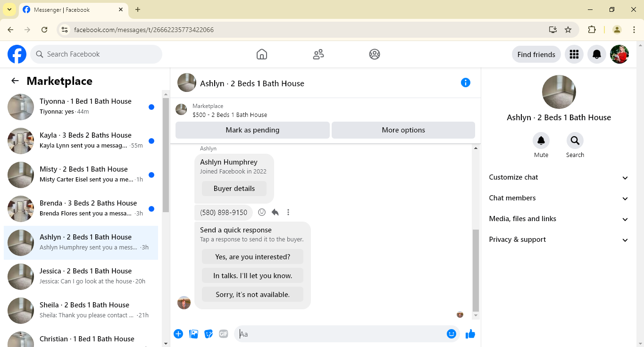Expand Chat members section
Image resolution: width=644 pixels, height=347 pixels.
[x=559, y=198]
